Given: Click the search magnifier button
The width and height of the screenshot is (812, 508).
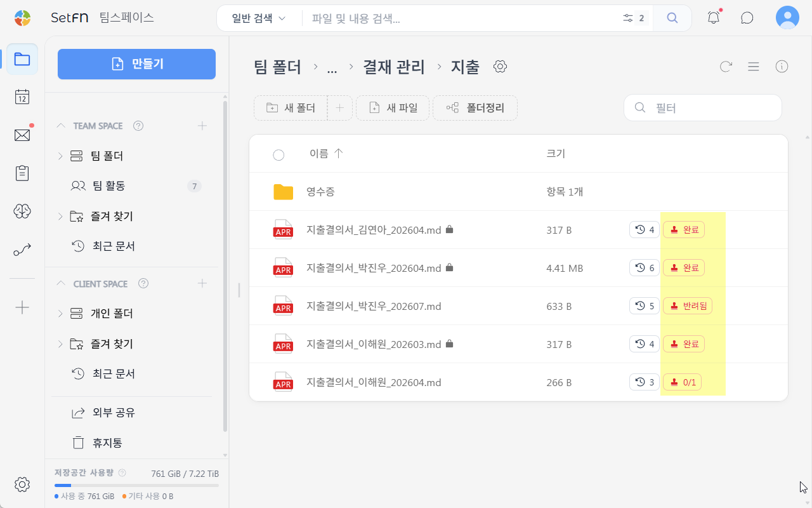Looking at the screenshot, I should pos(672,18).
